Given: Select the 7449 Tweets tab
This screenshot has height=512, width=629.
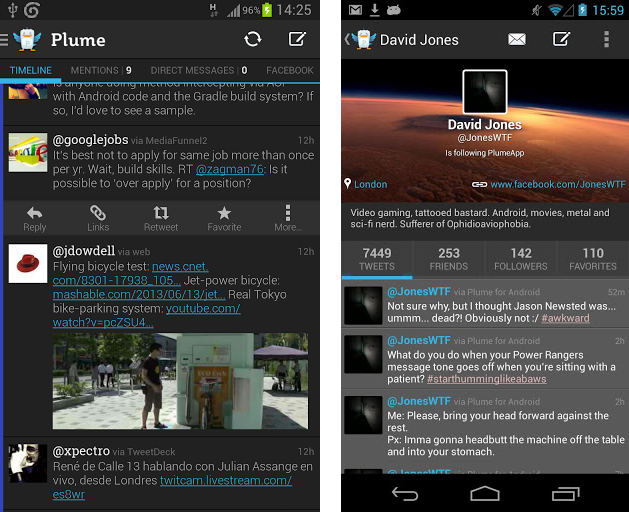Looking at the screenshot, I should (x=377, y=259).
